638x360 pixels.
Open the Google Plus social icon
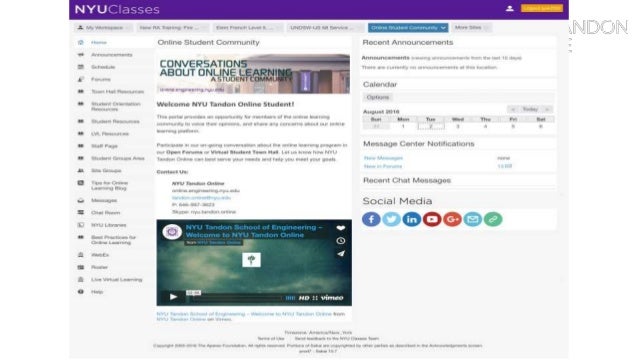[452, 219]
